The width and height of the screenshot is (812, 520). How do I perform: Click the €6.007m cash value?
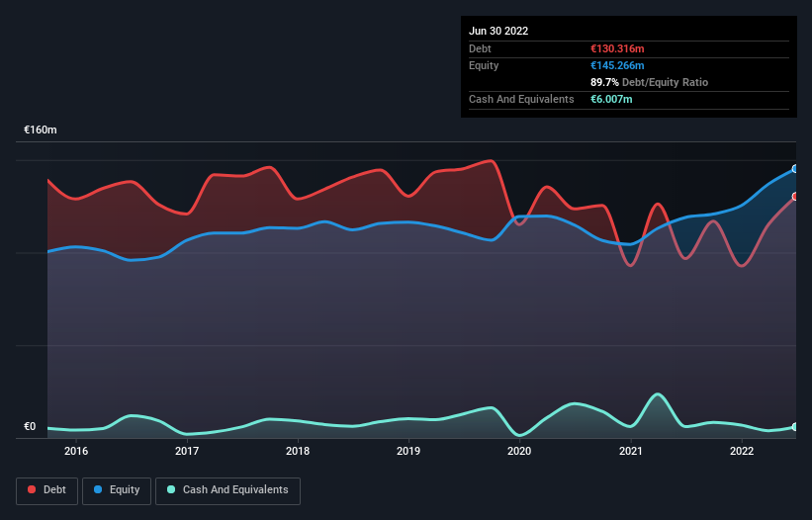tap(611, 99)
